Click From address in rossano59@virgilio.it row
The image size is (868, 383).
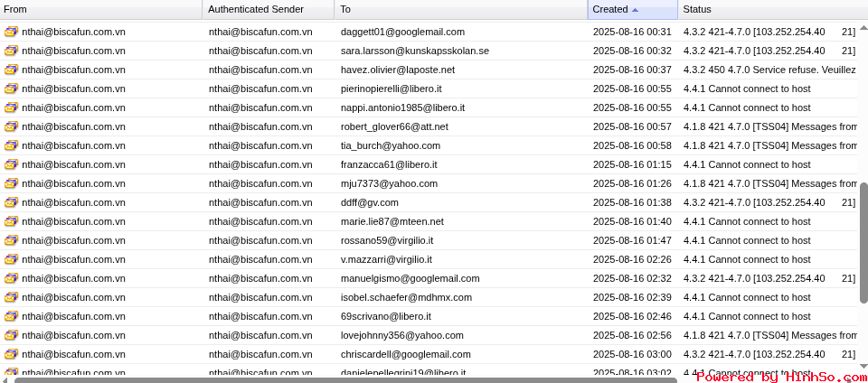[73, 240]
